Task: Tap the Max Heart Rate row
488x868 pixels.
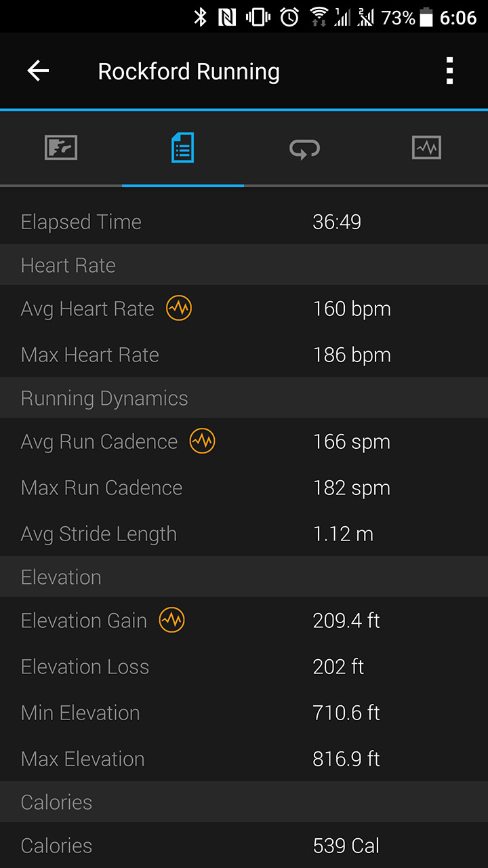Action: coord(244,355)
